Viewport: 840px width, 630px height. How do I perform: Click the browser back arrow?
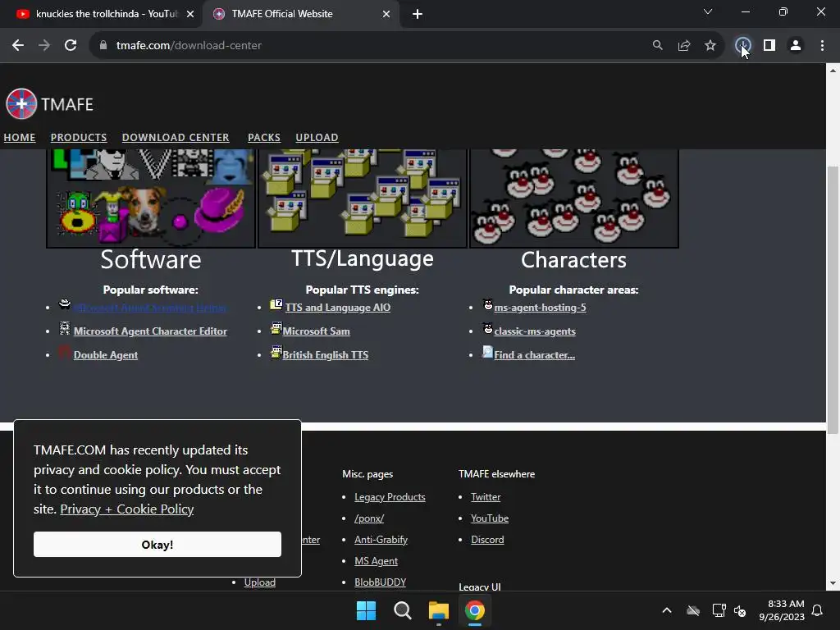click(x=18, y=46)
